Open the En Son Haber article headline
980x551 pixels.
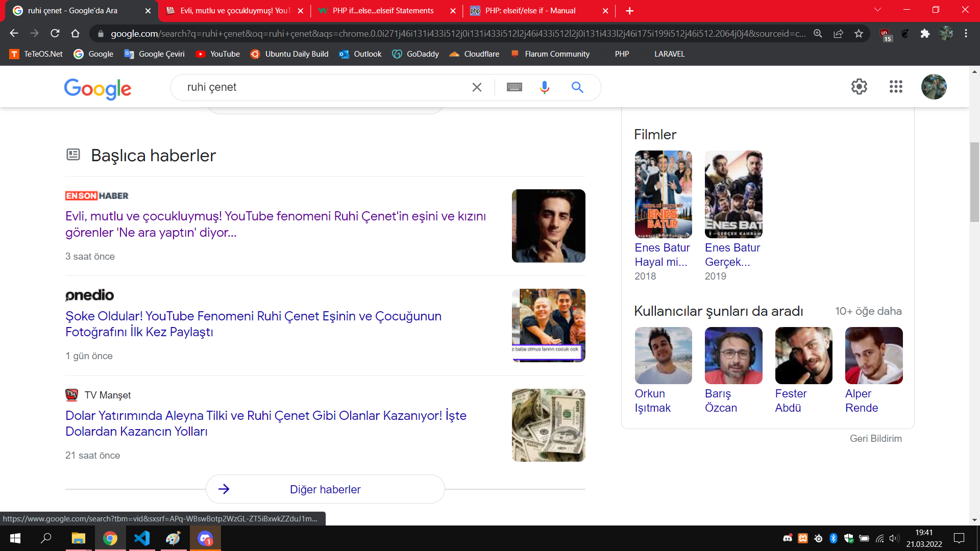(x=276, y=224)
